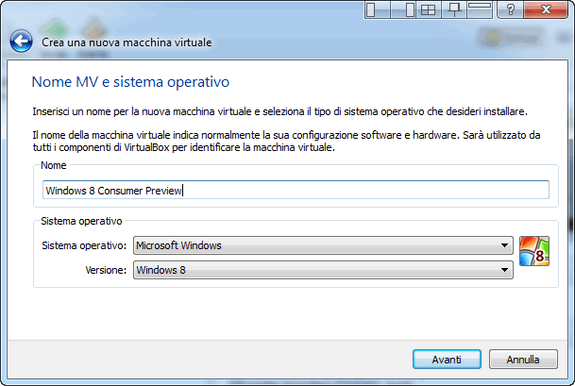Click the heading 'Nome MV e sistema operativo'
Viewport: 575px width, 386px height.
pos(131,81)
